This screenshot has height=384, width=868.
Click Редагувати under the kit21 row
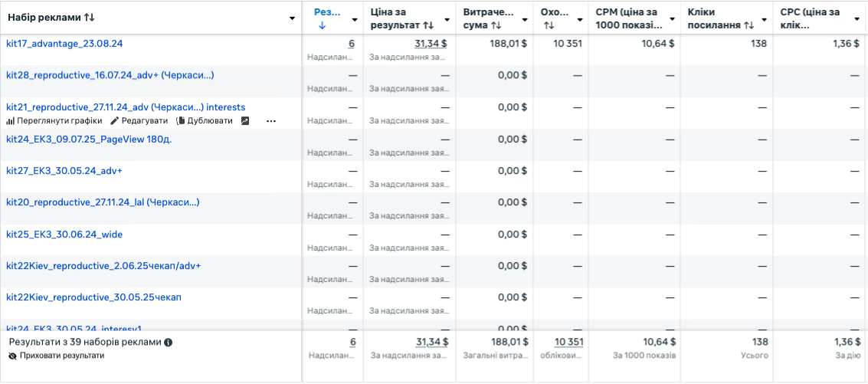139,121
